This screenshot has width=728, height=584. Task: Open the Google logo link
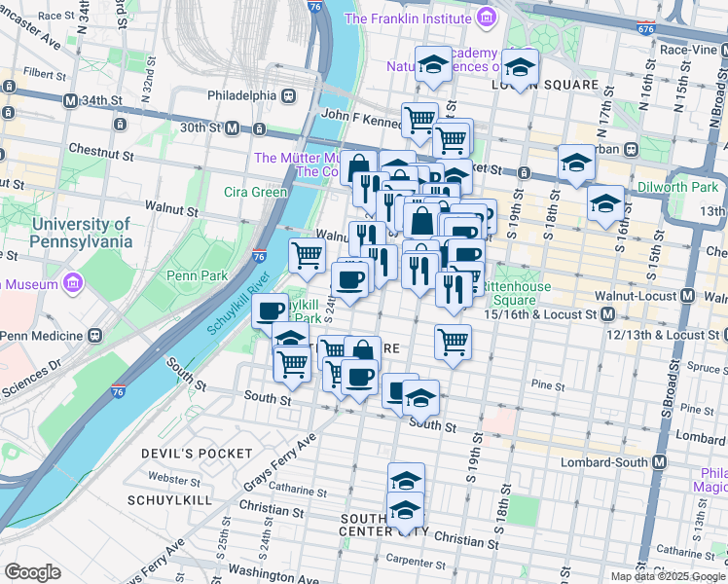pyautogui.click(x=32, y=572)
